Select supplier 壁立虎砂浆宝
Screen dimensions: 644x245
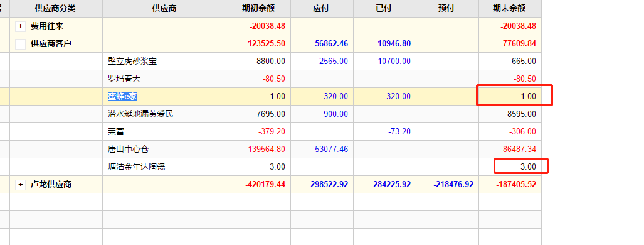(x=132, y=62)
